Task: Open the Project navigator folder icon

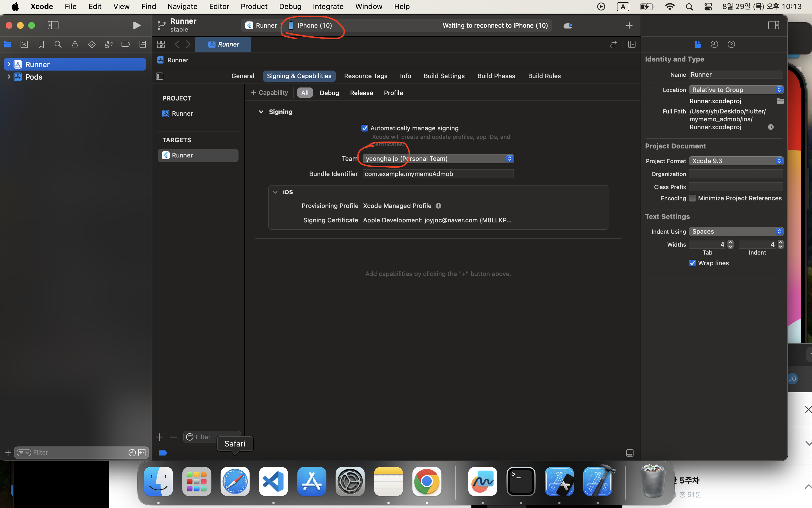Action: (x=7, y=44)
